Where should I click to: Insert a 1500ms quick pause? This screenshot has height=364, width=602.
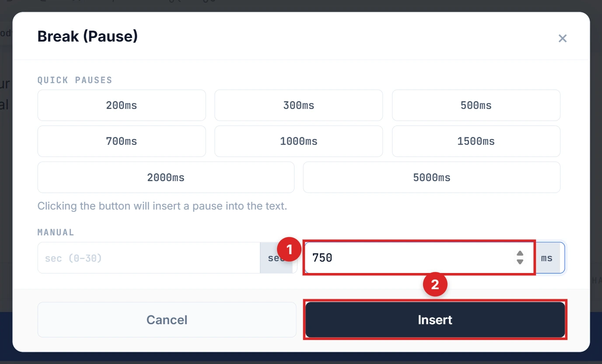(x=476, y=141)
